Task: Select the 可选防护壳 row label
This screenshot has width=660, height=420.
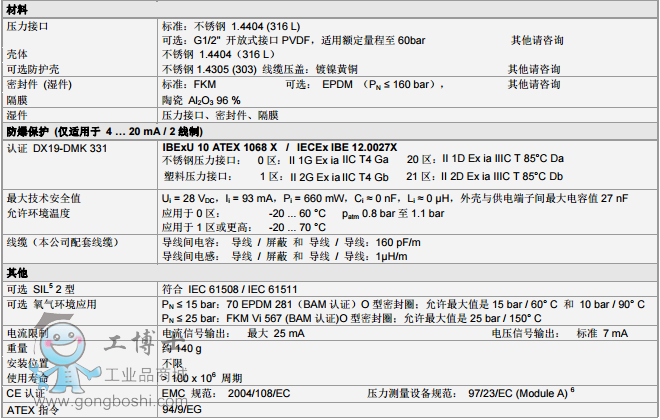Action: pyautogui.click(x=32, y=69)
